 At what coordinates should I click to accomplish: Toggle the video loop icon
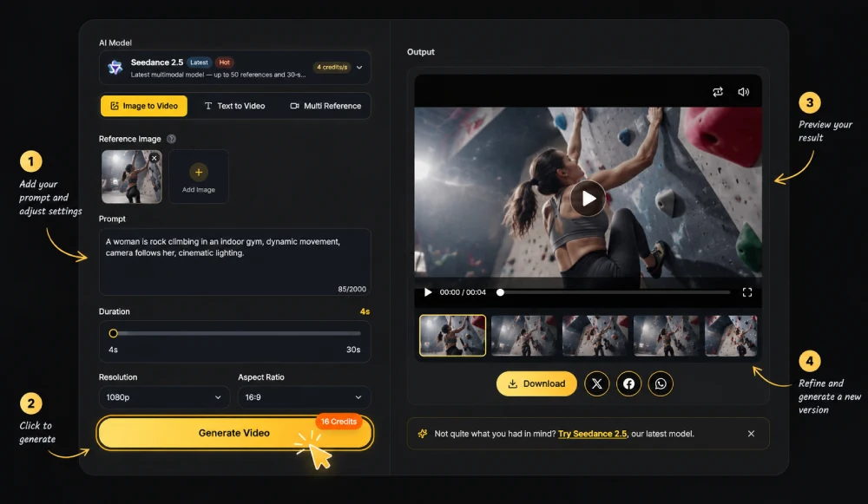point(718,92)
